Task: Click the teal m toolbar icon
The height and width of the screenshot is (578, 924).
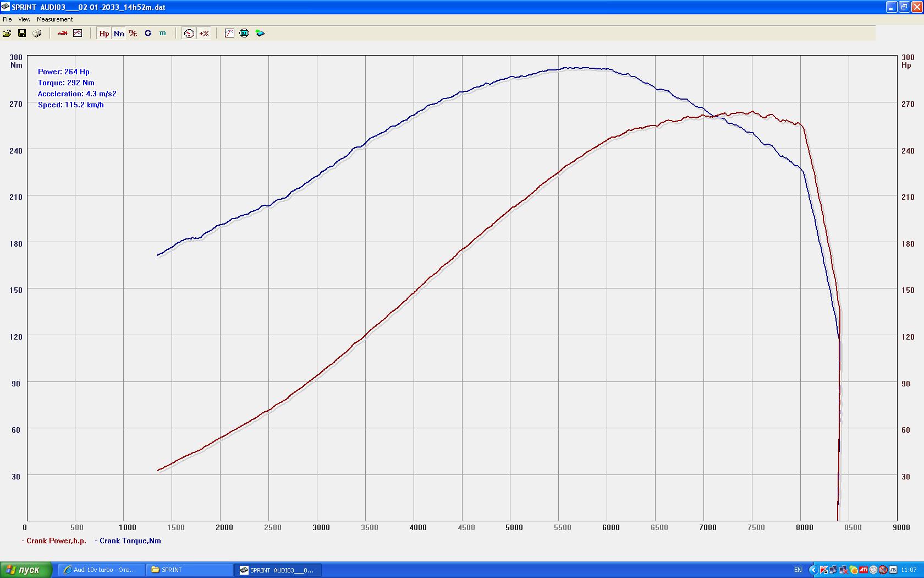Action: tap(163, 34)
